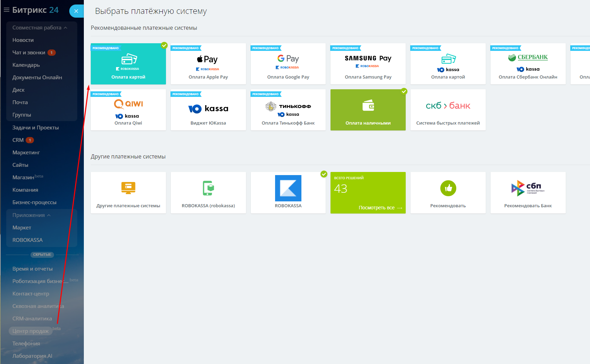Click the Оплата Samsung Pay label
590x364 pixels.
368,77
